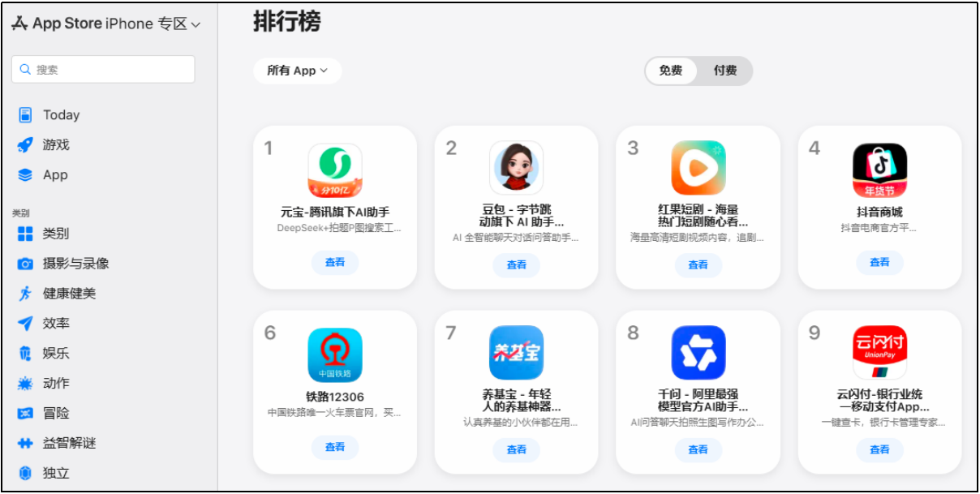This screenshot has height=494, width=980.
Task: Open the 元宝 app icon
Action: 335,170
